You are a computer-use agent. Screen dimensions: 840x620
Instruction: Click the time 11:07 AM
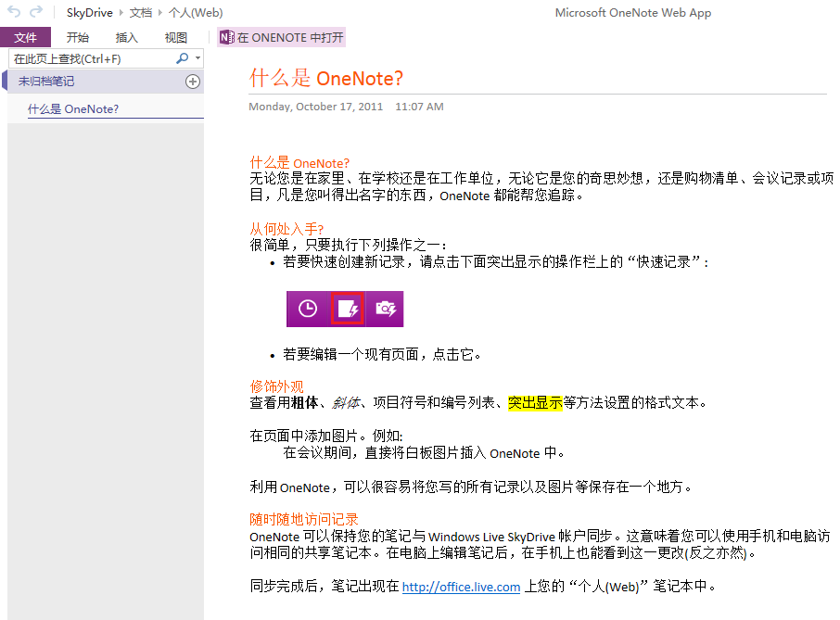(419, 107)
